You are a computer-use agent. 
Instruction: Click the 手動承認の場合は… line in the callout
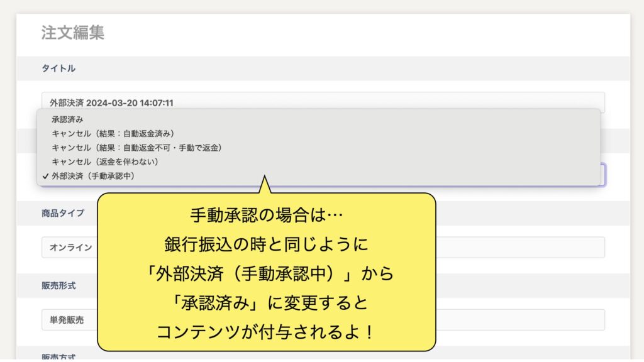[266, 216]
